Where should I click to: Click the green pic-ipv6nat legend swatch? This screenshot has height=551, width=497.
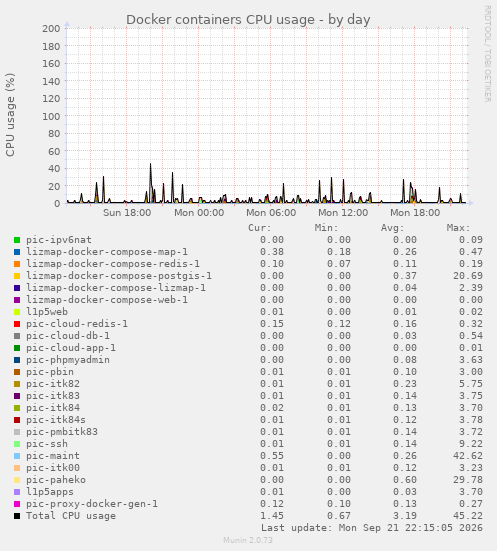(17, 240)
